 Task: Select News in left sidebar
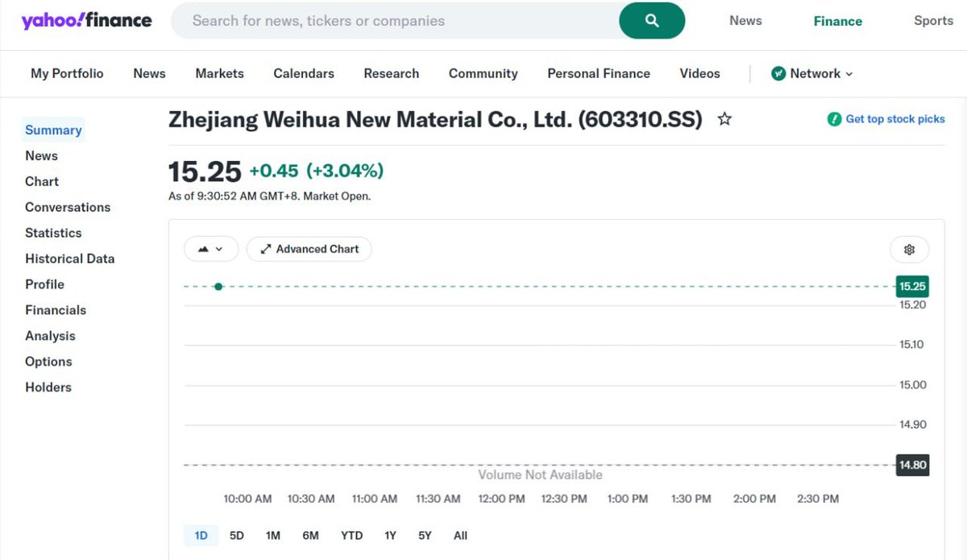[x=41, y=156]
